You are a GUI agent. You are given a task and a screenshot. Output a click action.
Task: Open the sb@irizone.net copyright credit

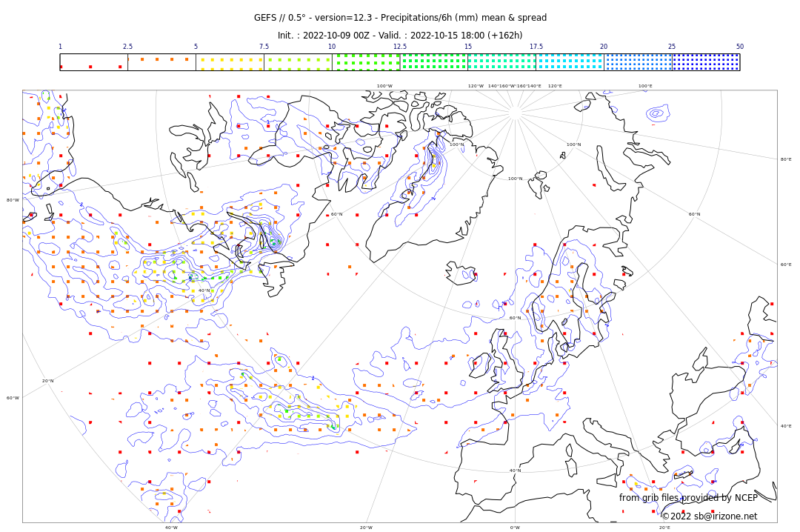pos(709,516)
